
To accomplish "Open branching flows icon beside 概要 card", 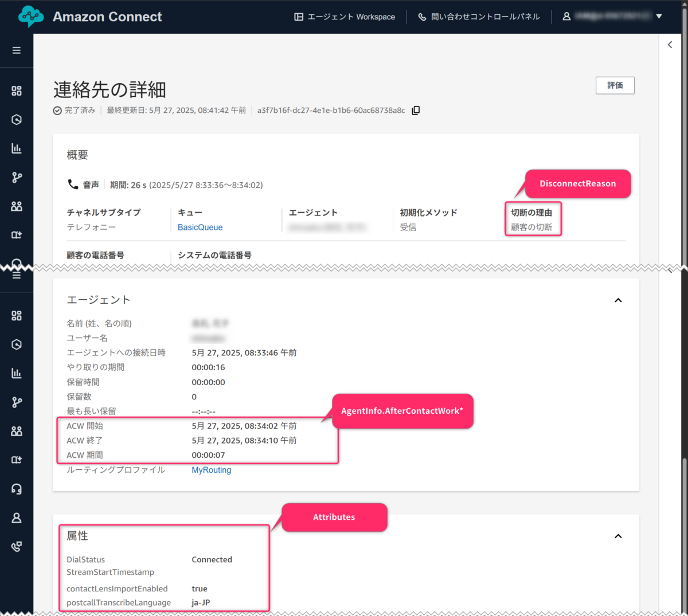I will point(17,177).
